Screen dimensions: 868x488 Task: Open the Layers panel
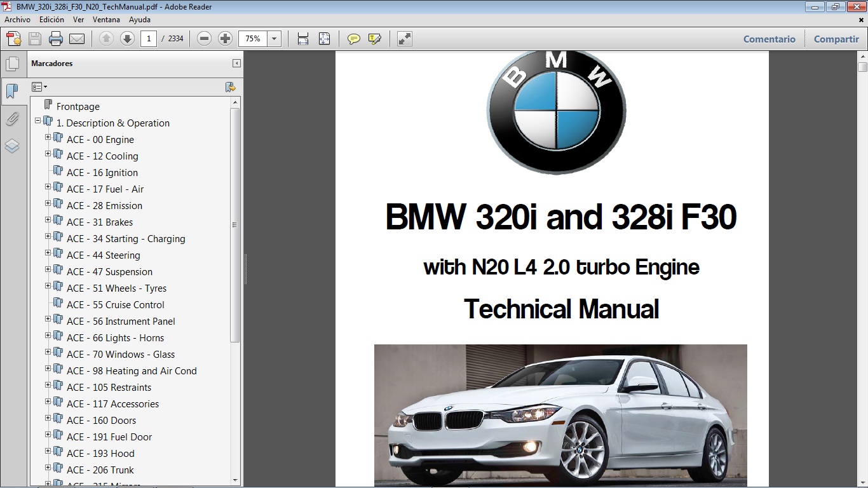[x=12, y=146]
